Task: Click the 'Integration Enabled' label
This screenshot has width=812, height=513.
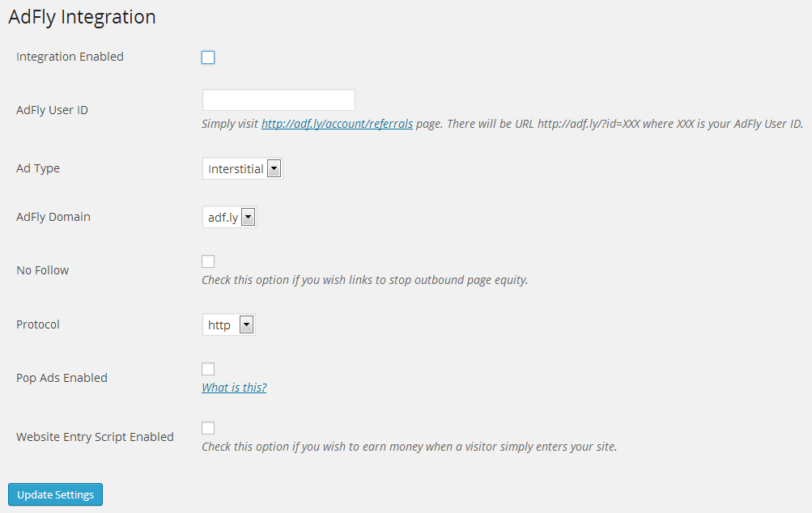Action: (70, 57)
